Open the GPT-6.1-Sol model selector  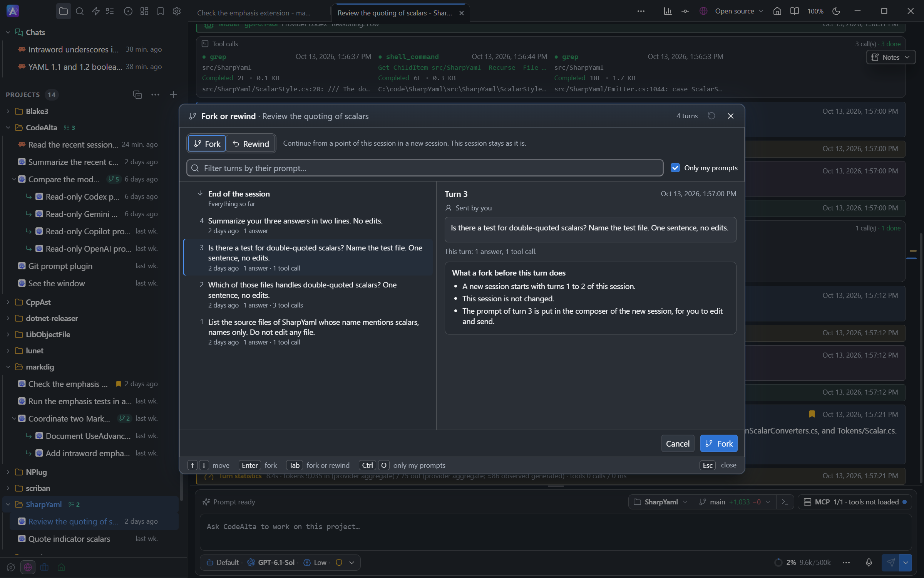(x=271, y=563)
